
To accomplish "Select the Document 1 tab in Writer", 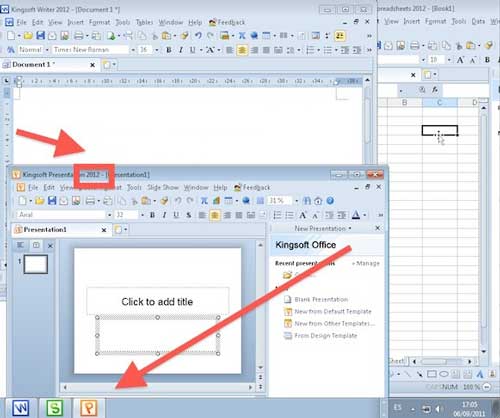I will 49,65.
